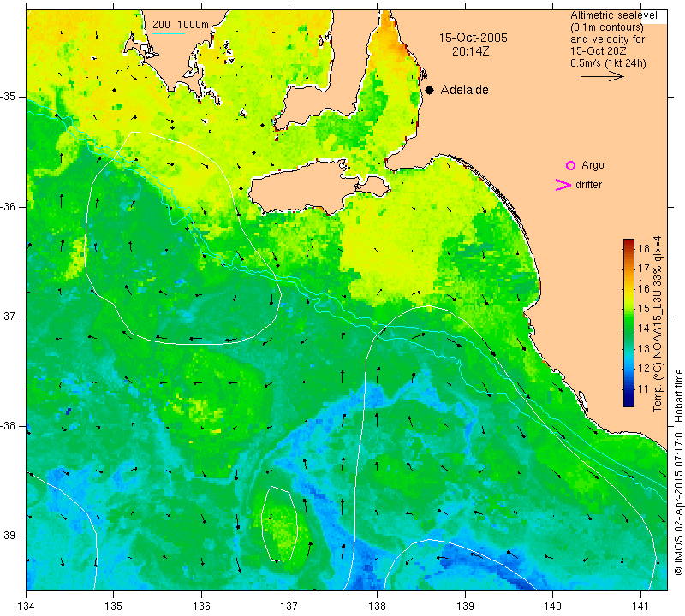Click the Adelaide city label

click(x=464, y=90)
